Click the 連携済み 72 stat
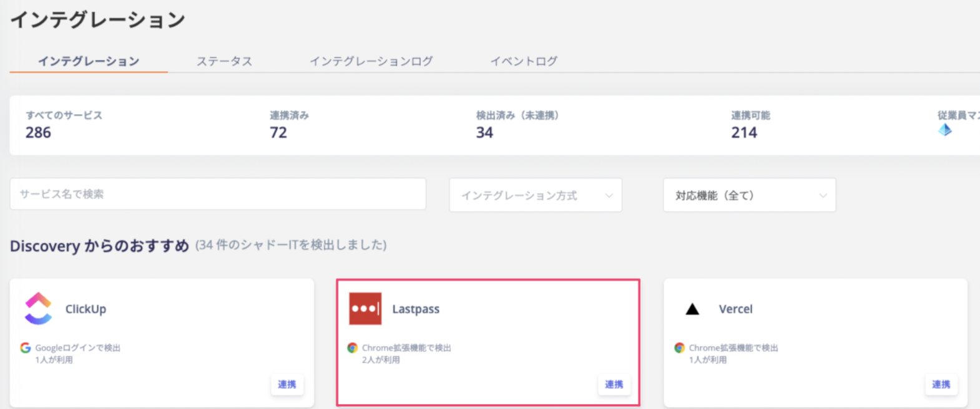 [x=289, y=125]
